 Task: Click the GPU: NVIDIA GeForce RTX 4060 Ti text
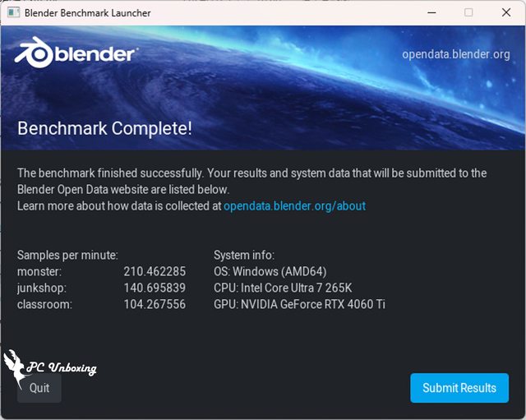click(x=299, y=304)
